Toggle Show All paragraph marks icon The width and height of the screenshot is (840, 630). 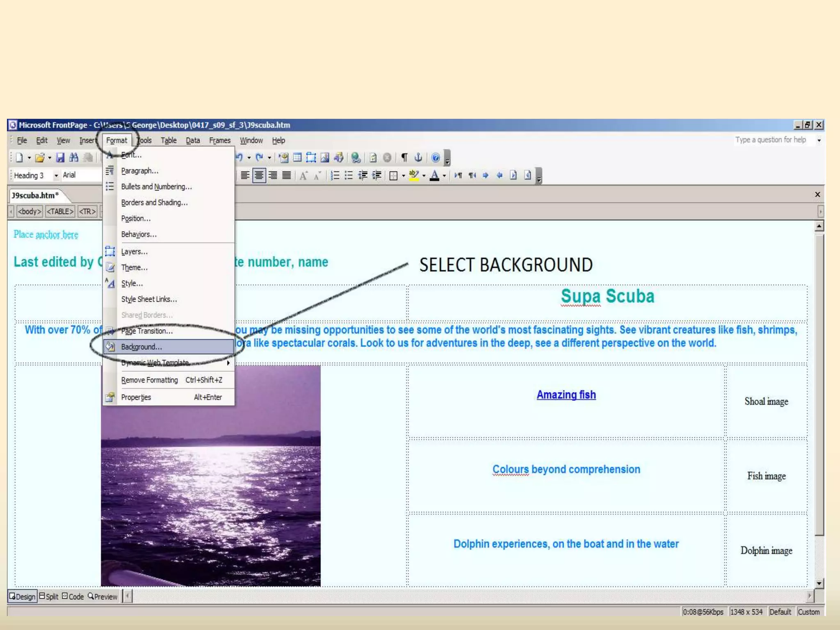click(404, 157)
